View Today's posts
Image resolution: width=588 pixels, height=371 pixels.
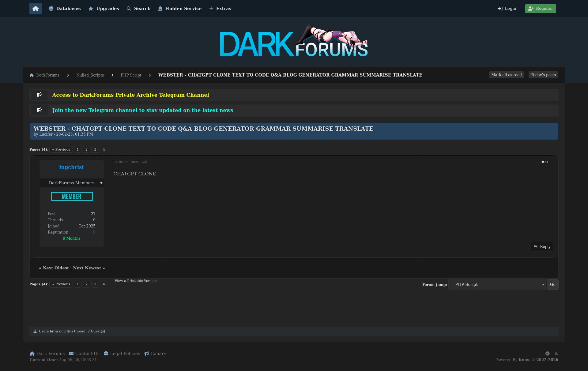pos(543,75)
